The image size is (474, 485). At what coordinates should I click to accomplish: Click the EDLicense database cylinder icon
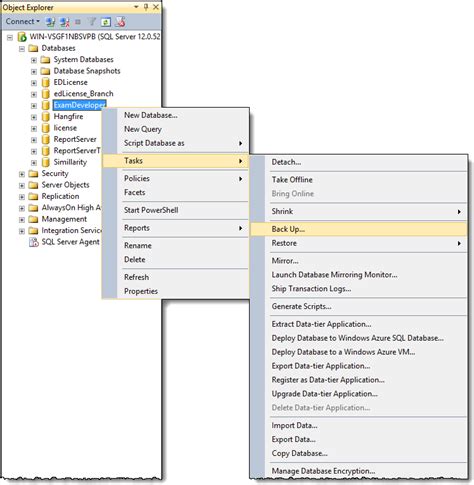click(46, 82)
